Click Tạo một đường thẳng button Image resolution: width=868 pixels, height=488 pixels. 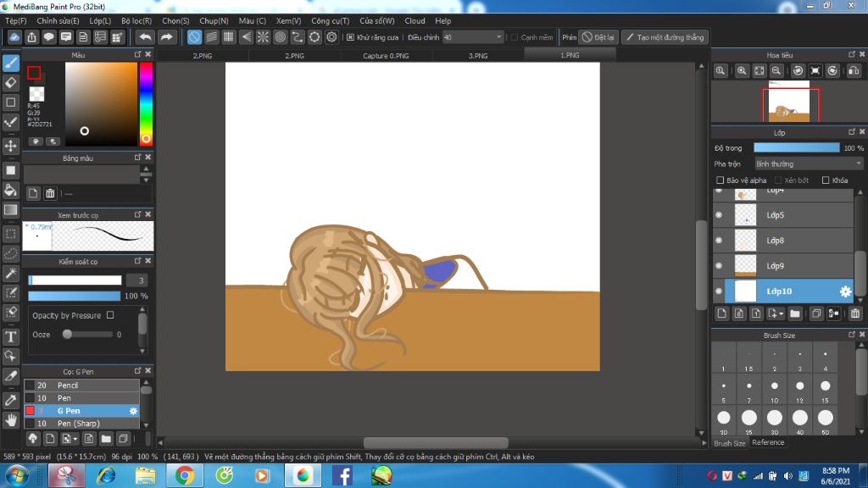click(x=665, y=37)
